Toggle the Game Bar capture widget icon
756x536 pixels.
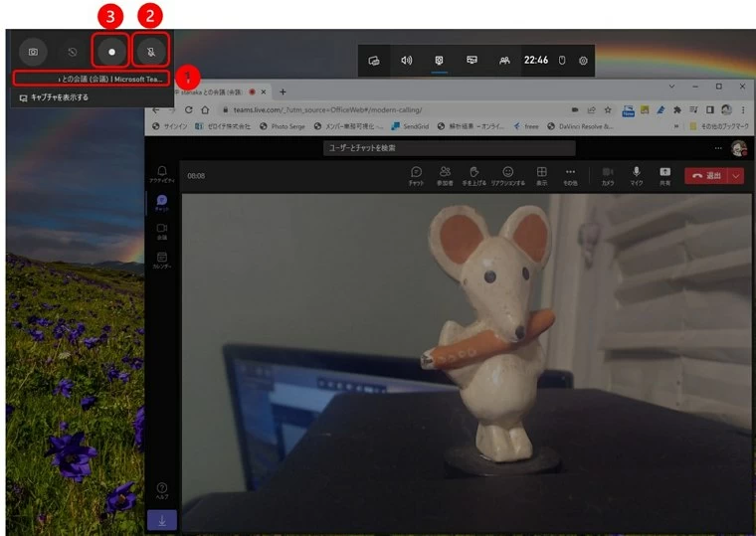[x=439, y=61]
